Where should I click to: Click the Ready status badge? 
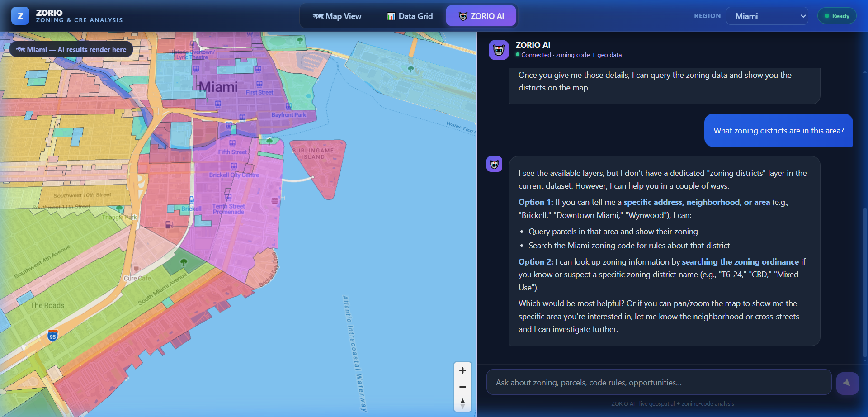pyautogui.click(x=837, y=16)
